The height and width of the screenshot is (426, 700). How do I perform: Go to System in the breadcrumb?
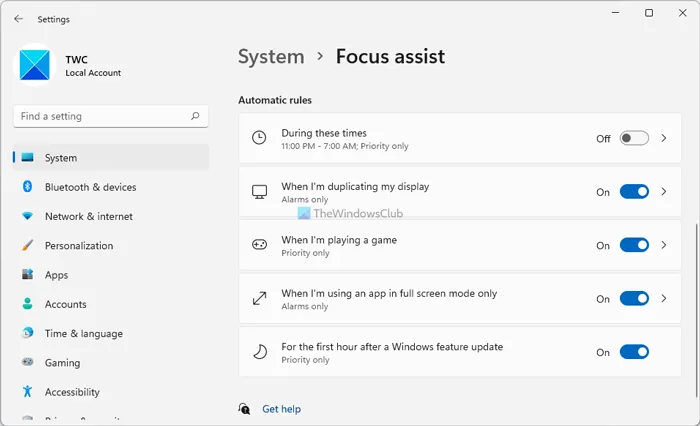pos(271,56)
